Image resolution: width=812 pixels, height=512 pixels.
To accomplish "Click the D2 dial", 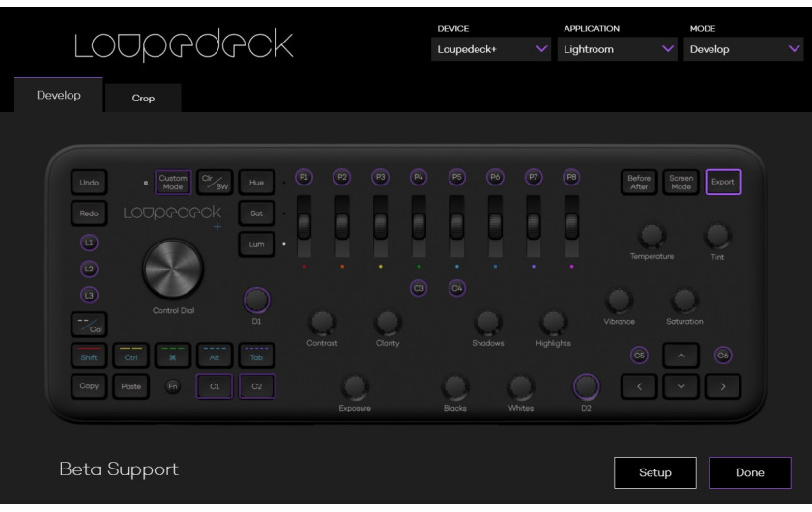I will pos(586,386).
